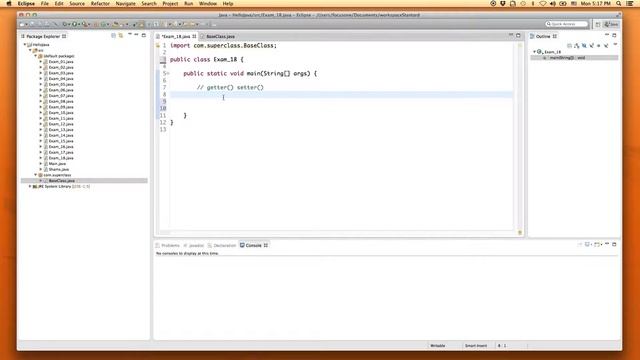Expand JRE System Library node
This screenshot has height=360, width=640.
pyautogui.click(x=30, y=186)
